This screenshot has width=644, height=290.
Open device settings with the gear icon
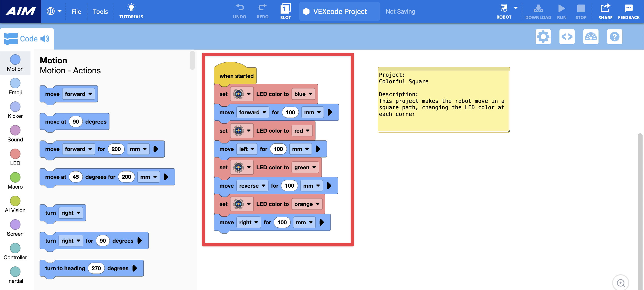click(543, 36)
